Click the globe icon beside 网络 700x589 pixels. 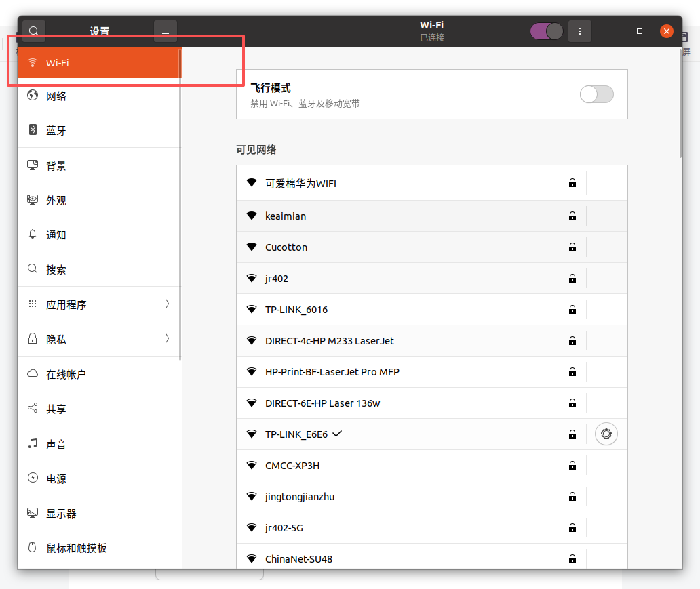(x=33, y=95)
